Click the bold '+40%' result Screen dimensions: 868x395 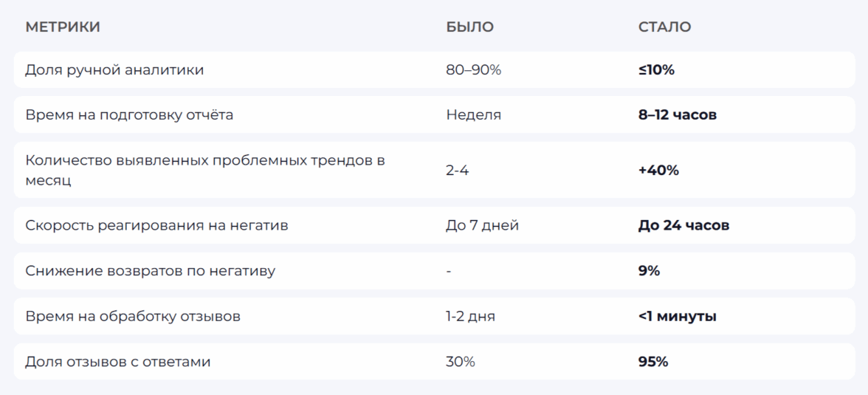[658, 171]
